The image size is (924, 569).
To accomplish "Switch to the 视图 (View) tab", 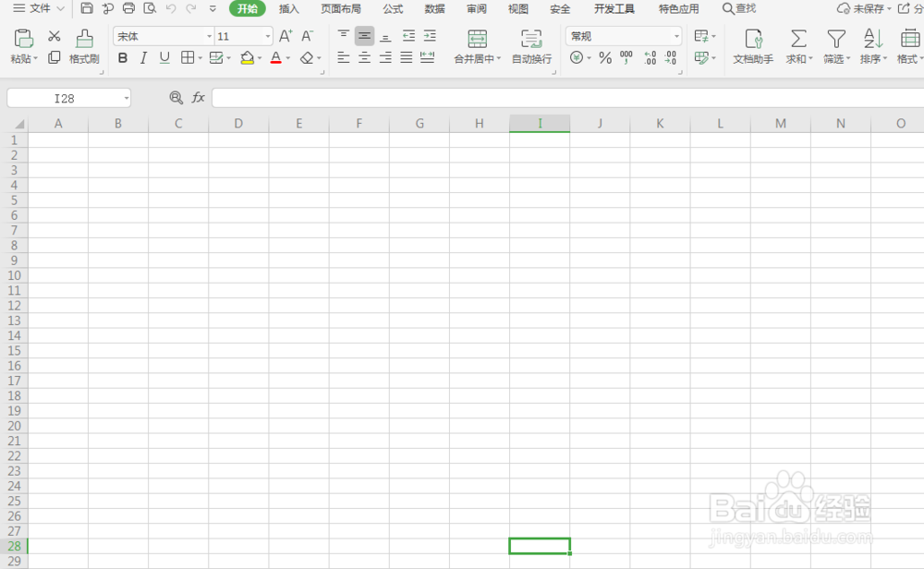I will pyautogui.click(x=518, y=9).
